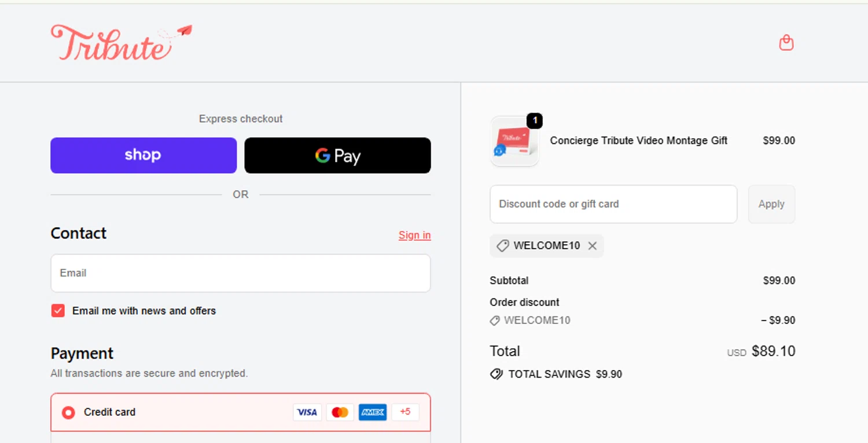Click the Payment section heading
Viewport: 868px width, 443px height.
(82, 353)
